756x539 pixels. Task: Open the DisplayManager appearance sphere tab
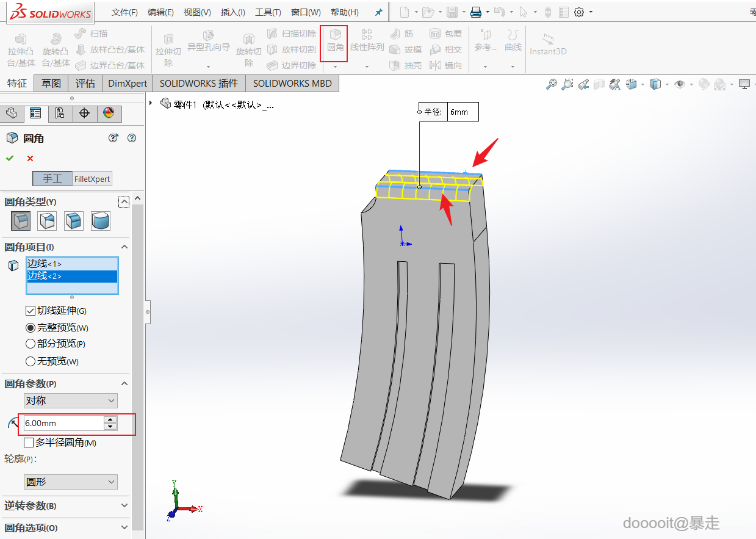point(109,114)
